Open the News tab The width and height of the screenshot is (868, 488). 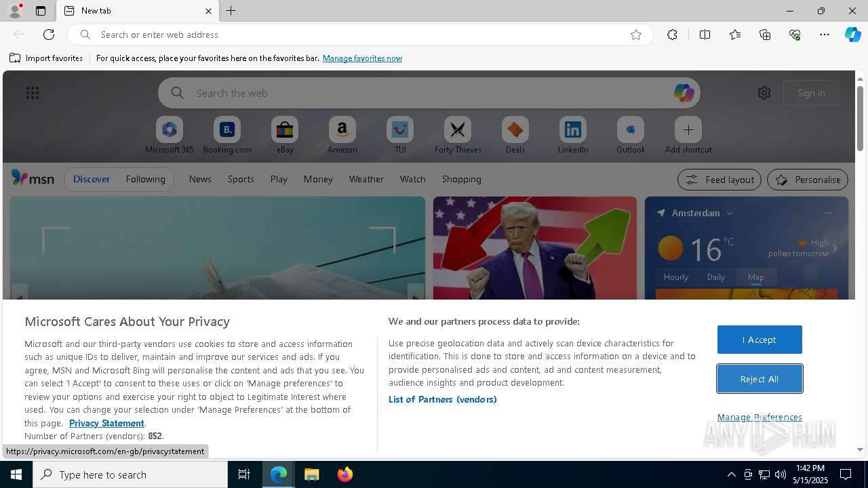coord(200,179)
